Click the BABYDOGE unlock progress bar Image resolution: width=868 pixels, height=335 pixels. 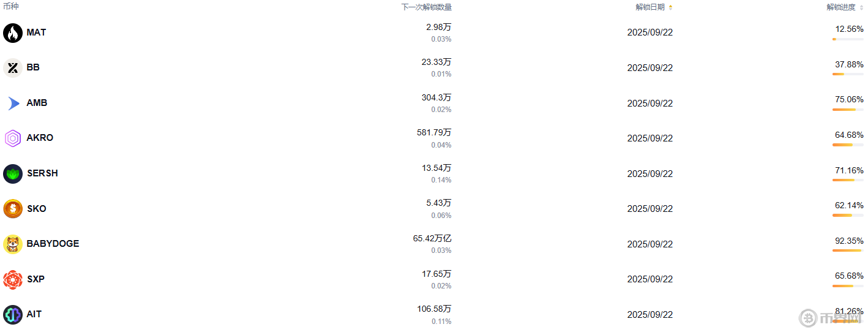tap(848, 250)
